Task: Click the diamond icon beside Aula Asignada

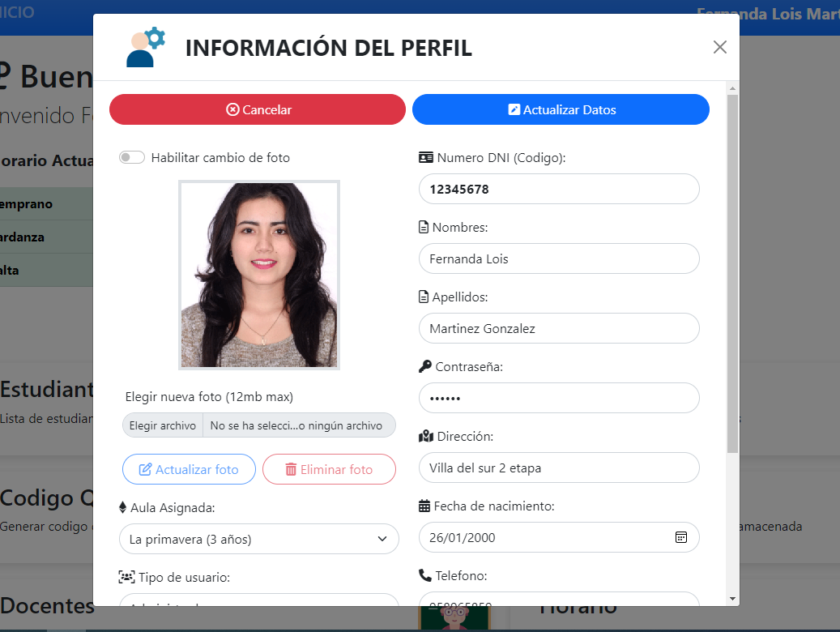Action: pyautogui.click(x=122, y=506)
